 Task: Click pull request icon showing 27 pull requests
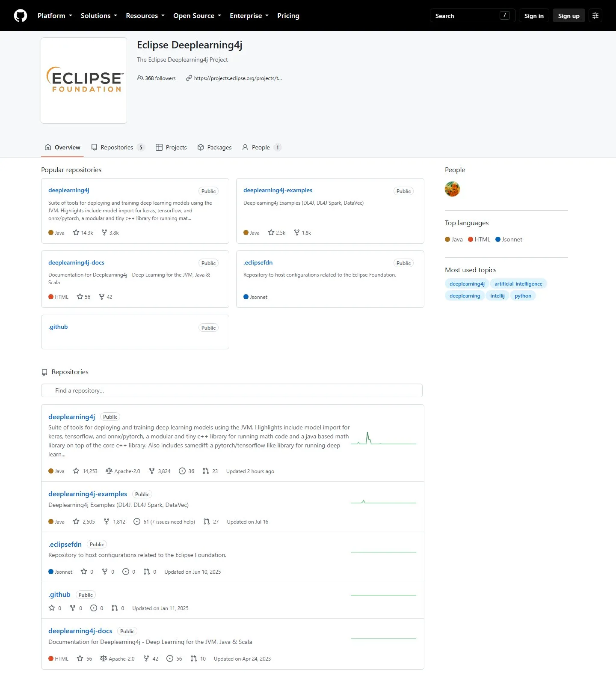coord(207,521)
